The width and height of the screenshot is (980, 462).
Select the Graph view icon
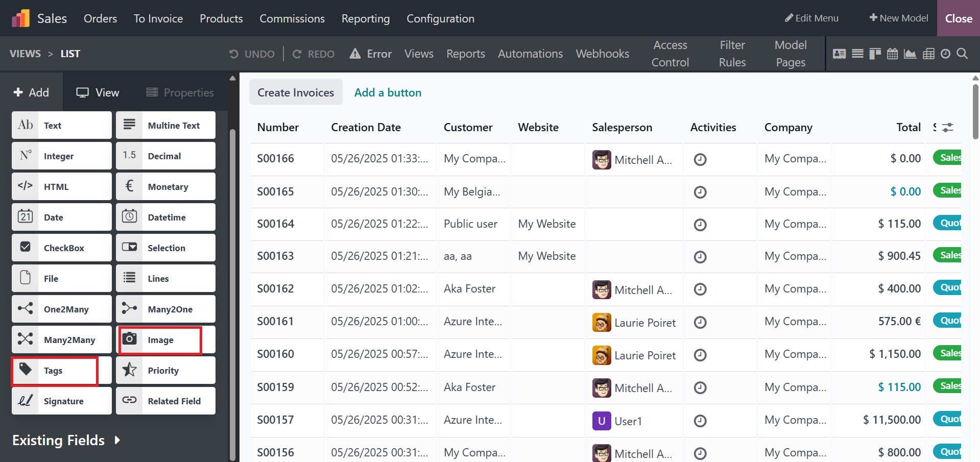pyautogui.click(x=910, y=54)
